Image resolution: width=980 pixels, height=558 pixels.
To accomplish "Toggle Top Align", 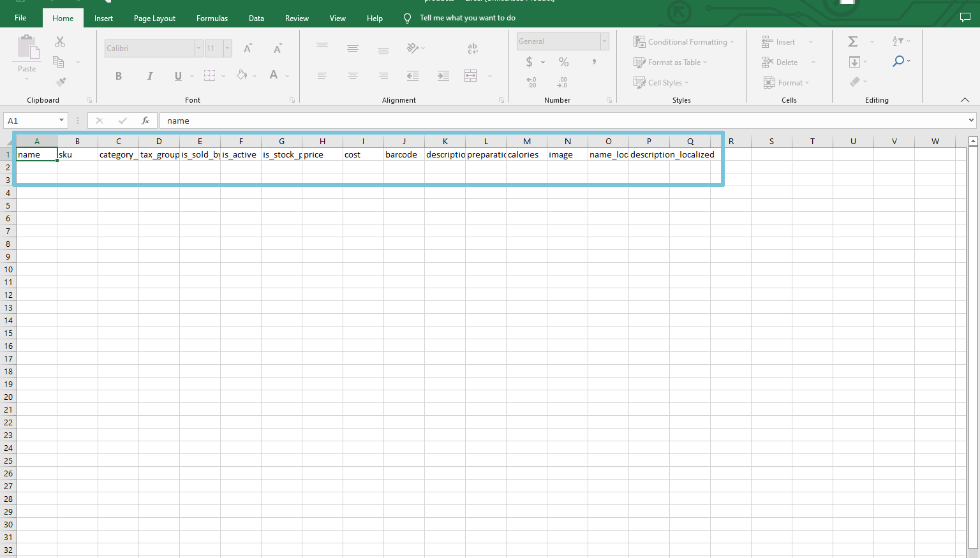I will point(322,47).
